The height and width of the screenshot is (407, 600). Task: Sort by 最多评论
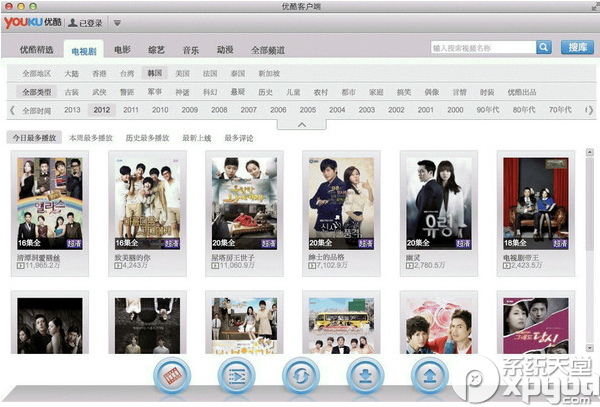pos(239,138)
